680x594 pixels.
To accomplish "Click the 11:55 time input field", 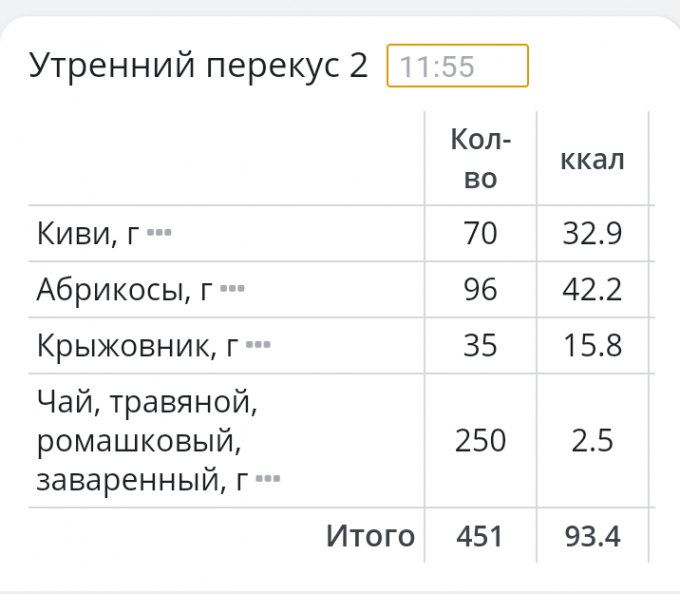I will (x=457, y=67).
